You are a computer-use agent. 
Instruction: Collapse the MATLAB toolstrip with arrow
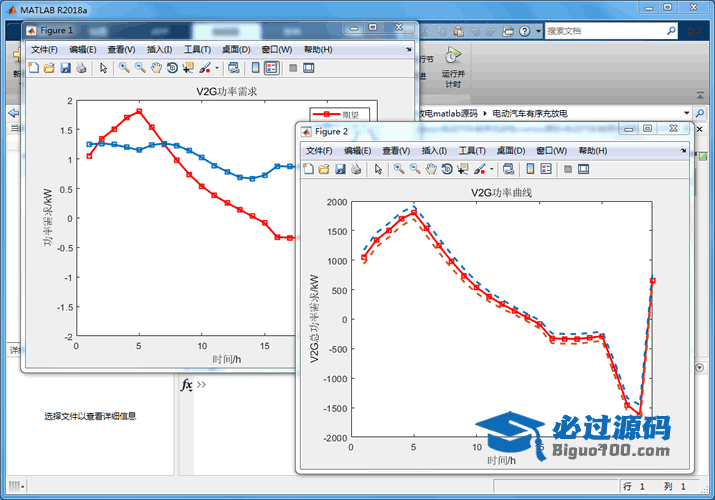click(700, 96)
